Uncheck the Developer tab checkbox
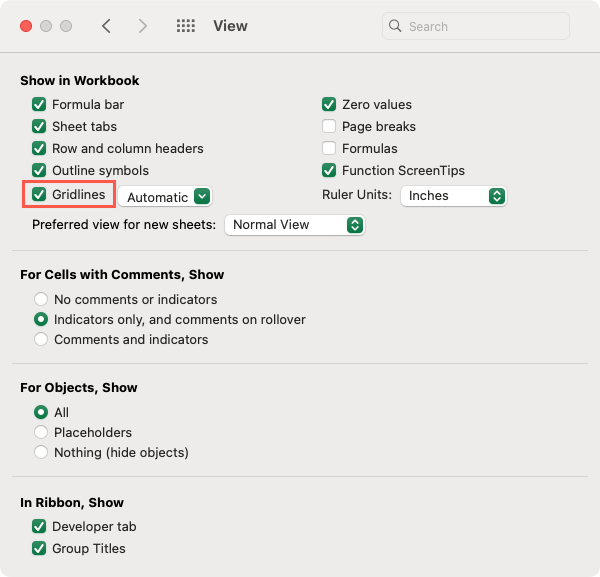Image resolution: width=600 pixels, height=577 pixels. click(x=39, y=526)
